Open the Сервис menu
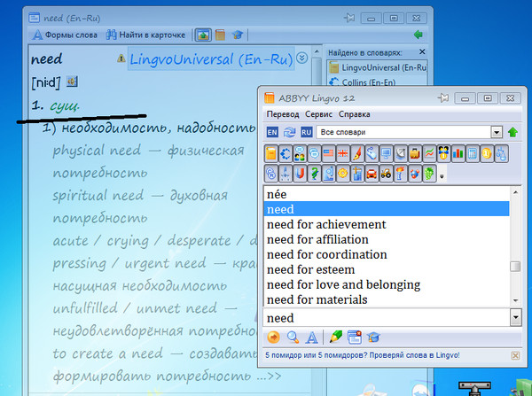Viewport: 532px width, 396px height. [318, 114]
